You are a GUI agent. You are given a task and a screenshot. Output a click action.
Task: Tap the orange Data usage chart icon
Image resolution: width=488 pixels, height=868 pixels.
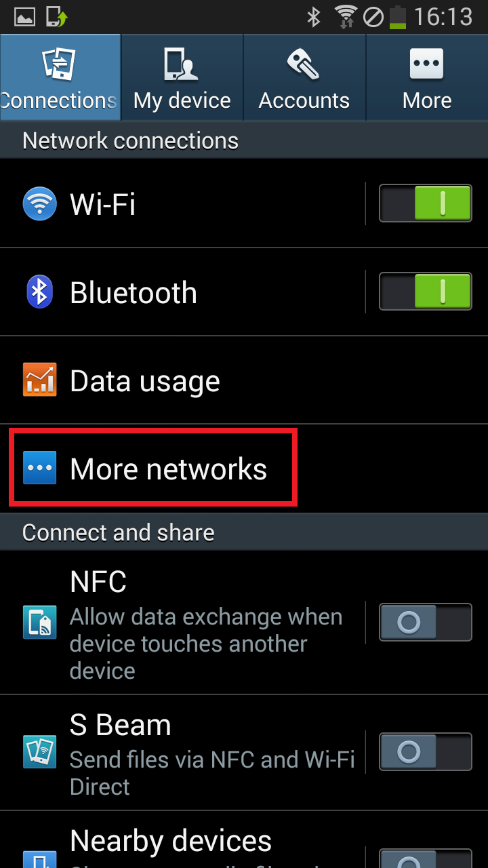click(x=39, y=380)
